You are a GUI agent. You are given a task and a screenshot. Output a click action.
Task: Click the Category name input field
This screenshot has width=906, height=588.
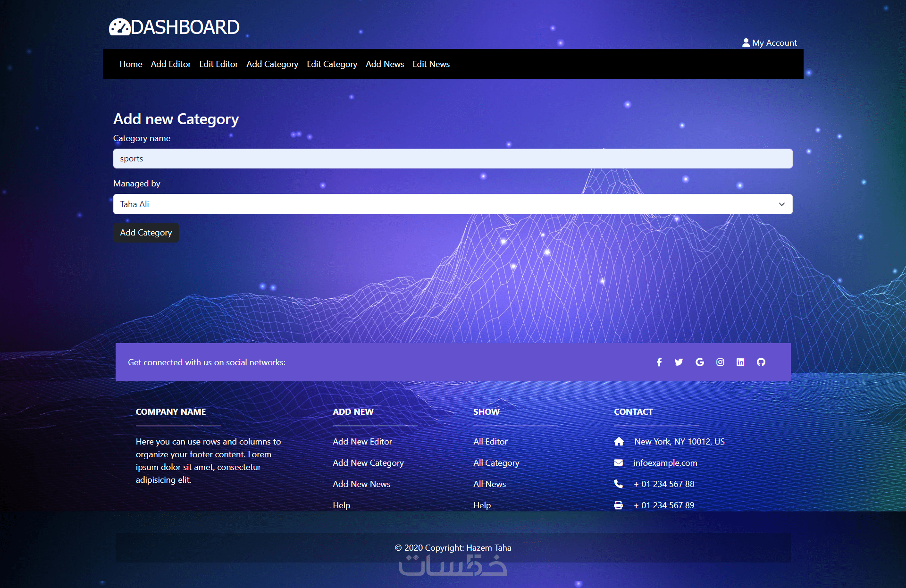[453, 159]
